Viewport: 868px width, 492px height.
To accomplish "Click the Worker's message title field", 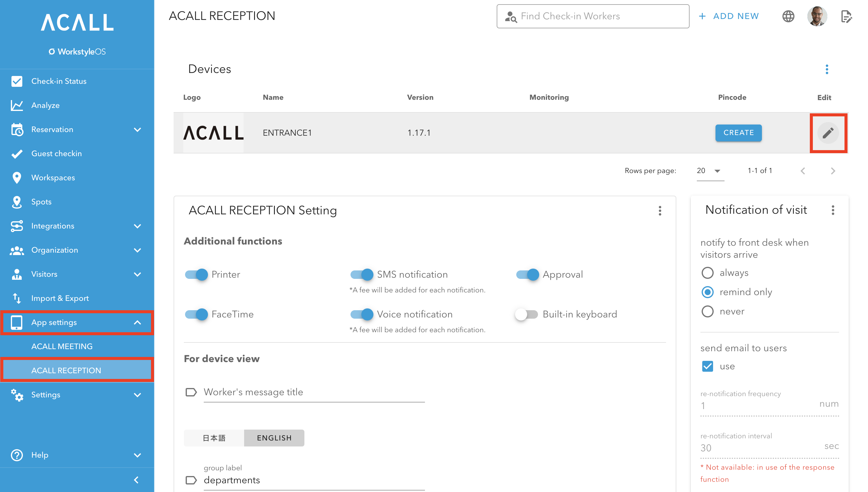I will pos(314,392).
